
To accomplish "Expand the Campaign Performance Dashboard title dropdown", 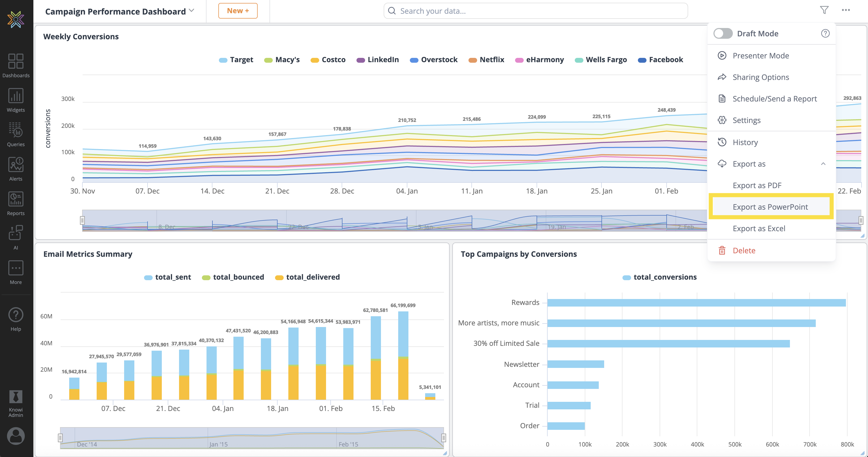I will coord(192,10).
